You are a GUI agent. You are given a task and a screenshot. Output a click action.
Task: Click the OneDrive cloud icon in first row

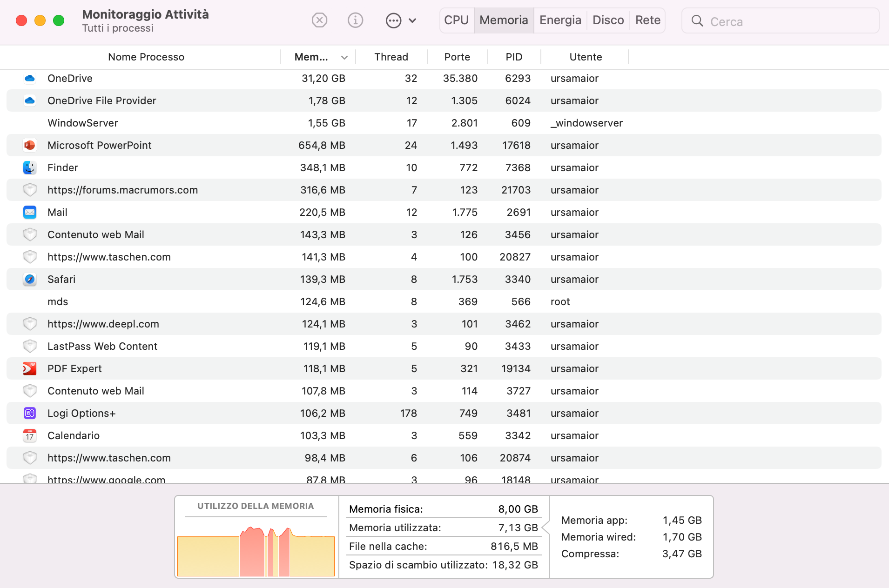click(30, 78)
